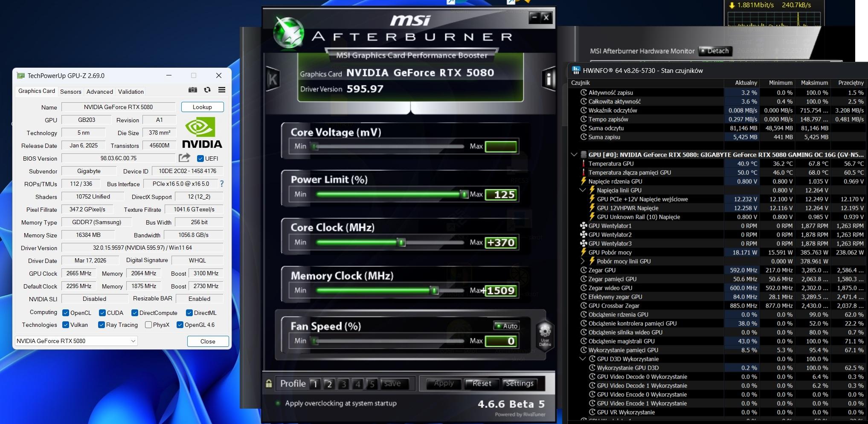868x424 pixels.
Task: Switch to the Advanced tab in GPU-Z
Action: (100, 92)
